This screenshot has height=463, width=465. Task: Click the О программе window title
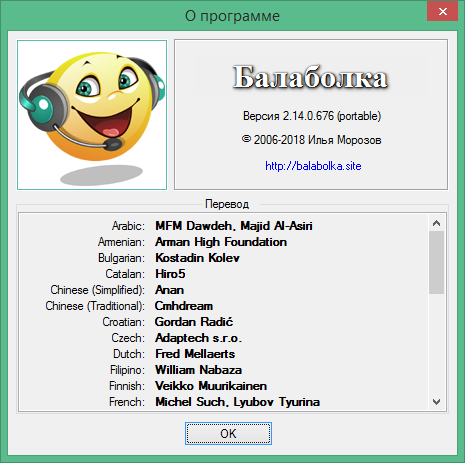232,16
